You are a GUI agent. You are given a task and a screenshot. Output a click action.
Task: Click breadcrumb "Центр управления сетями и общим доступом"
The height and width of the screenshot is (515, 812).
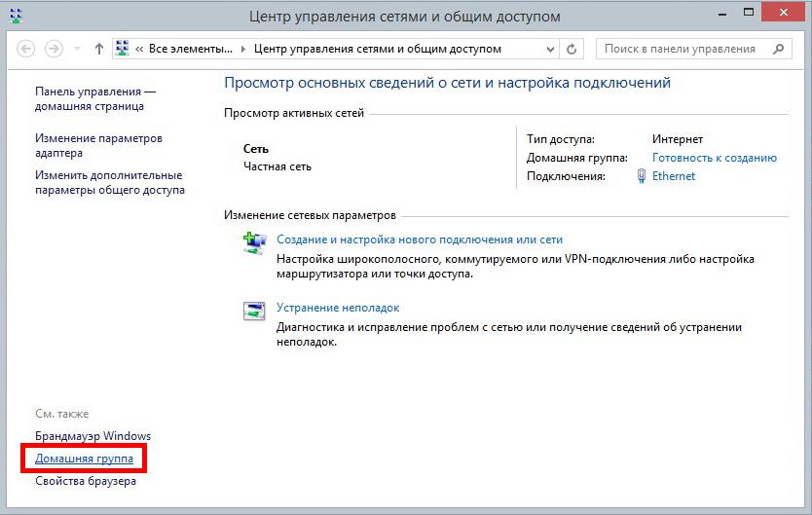pos(378,49)
